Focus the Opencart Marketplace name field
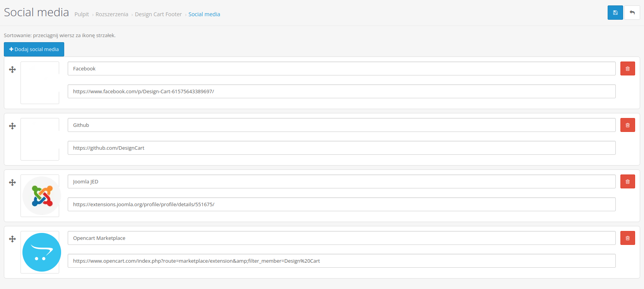This screenshot has width=644, height=289. (x=342, y=238)
